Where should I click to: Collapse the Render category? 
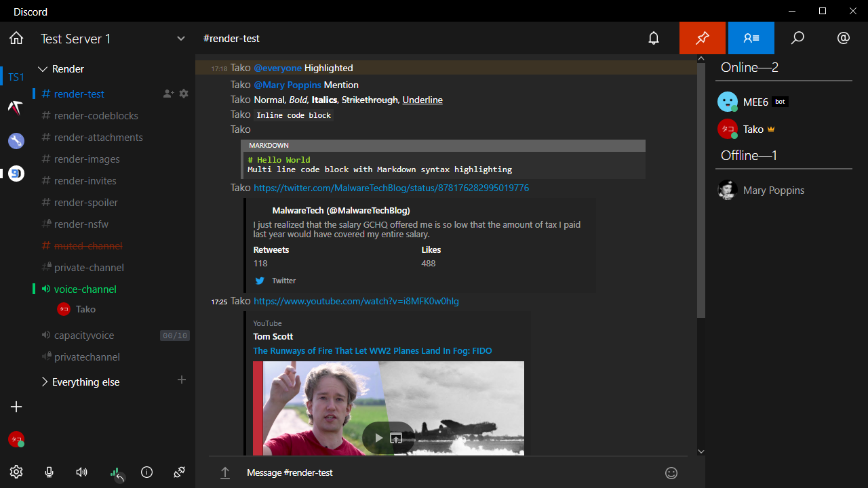point(61,69)
